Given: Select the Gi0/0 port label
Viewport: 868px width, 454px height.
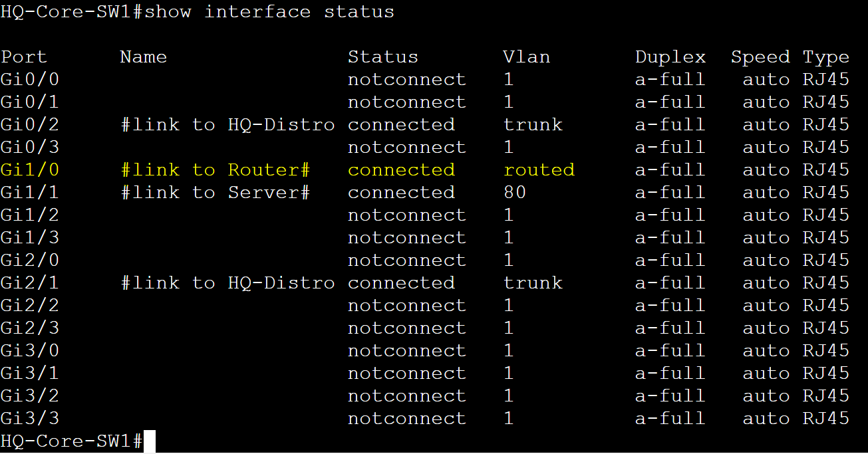Looking at the screenshot, I should (x=29, y=79).
